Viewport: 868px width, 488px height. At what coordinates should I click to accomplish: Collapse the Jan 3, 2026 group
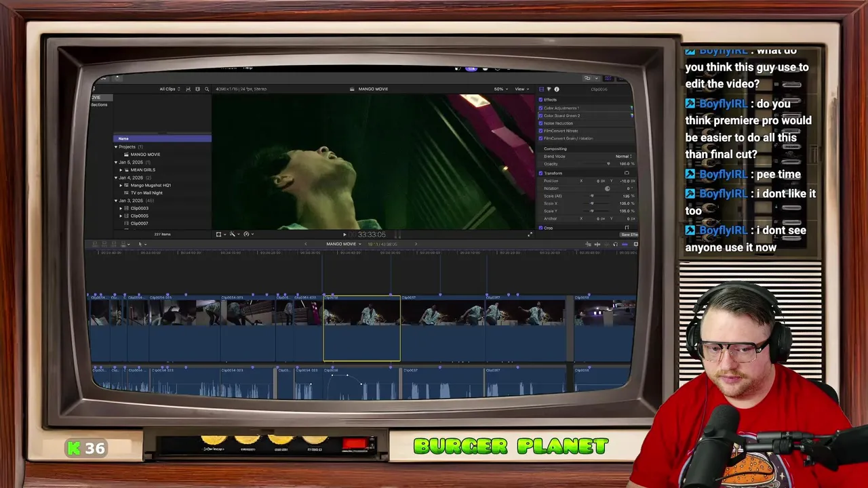116,201
